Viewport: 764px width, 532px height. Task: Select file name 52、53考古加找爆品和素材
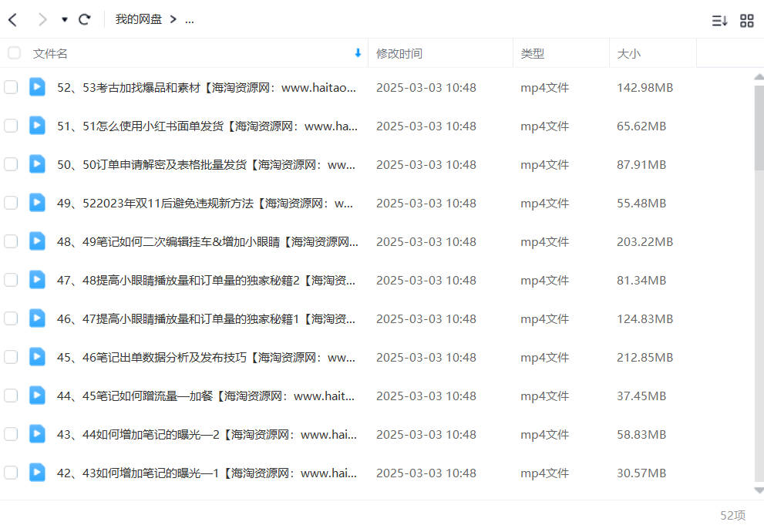tap(207, 88)
